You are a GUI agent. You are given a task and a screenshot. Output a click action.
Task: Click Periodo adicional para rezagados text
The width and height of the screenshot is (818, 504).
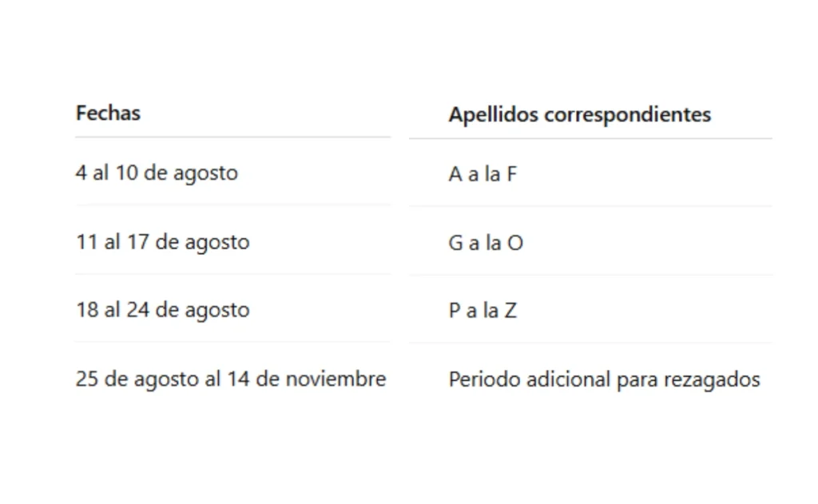604,380
